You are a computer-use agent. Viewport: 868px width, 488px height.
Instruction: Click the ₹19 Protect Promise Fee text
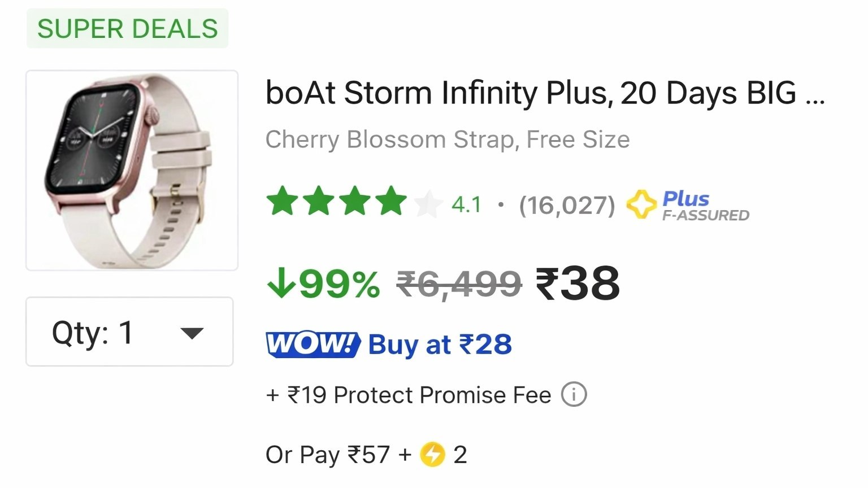(x=408, y=395)
